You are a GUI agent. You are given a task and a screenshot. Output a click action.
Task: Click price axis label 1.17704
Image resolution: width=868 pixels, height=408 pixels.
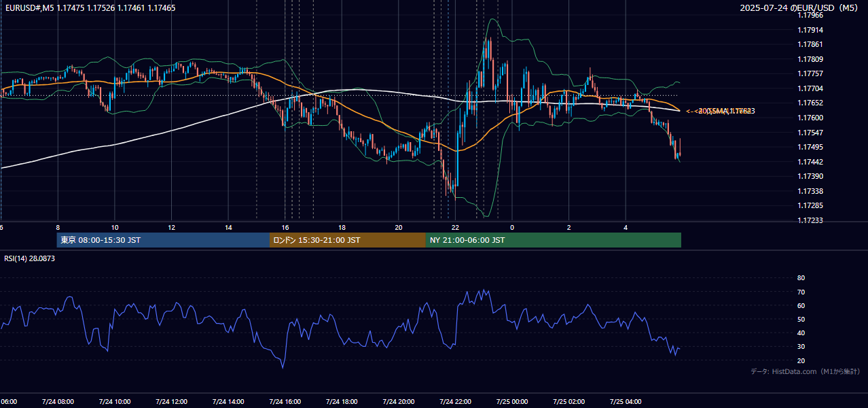click(x=810, y=88)
